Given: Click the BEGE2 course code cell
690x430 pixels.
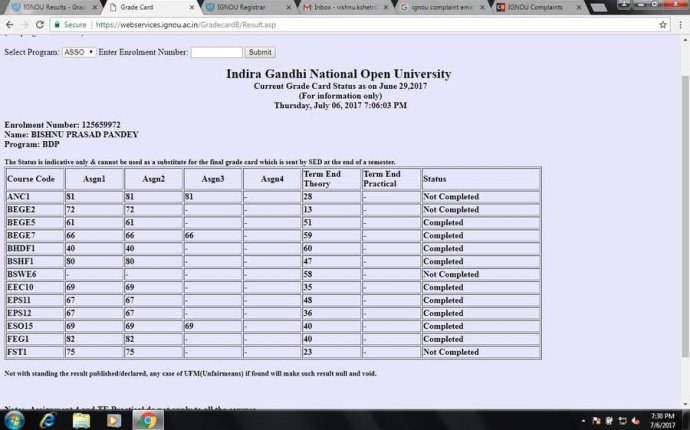Looking at the screenshot, I should (x=35, y=209).
